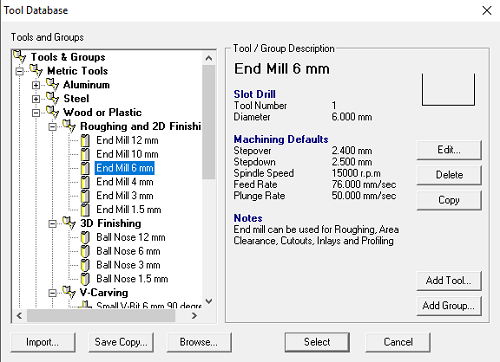
Task: Collapse the 3D Finishing node
Action: point(52,224)
